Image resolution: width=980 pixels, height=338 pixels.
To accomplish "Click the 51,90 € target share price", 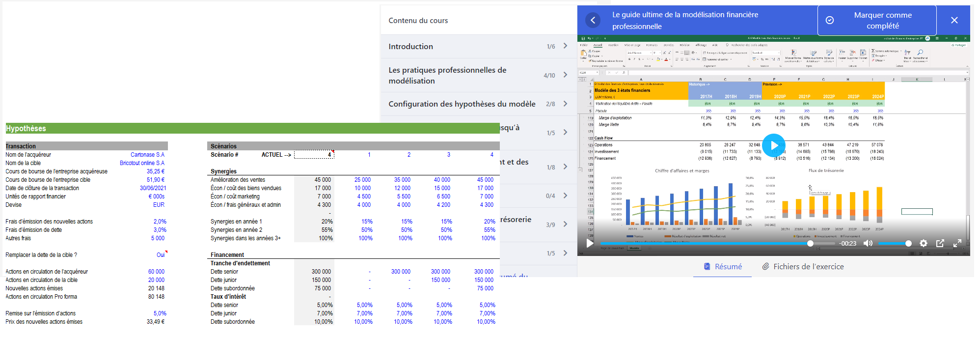I will point(156,179).
